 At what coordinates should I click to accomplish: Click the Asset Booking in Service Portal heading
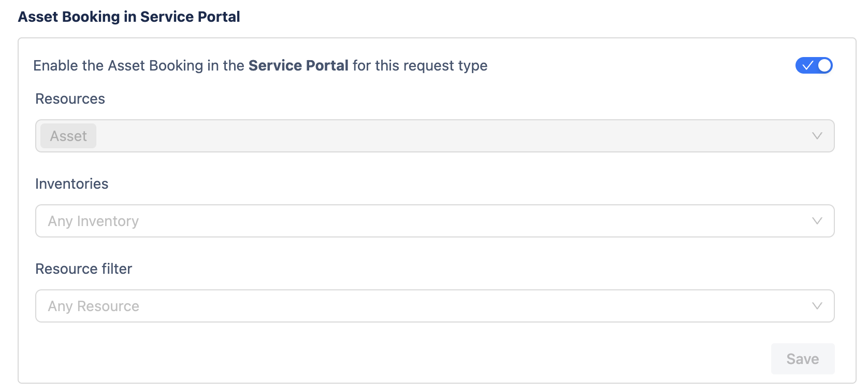coord(129,17)
